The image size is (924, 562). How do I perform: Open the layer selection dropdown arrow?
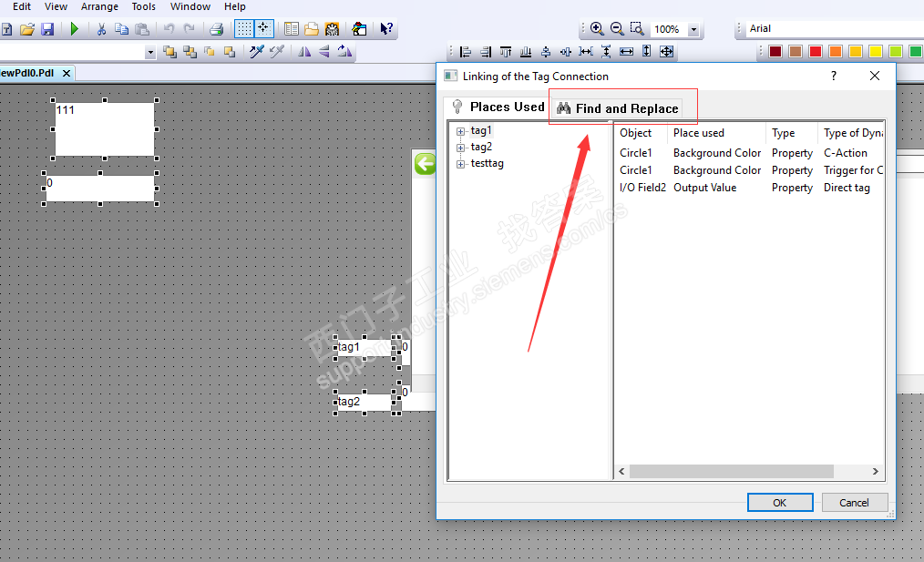pos(150,53)
